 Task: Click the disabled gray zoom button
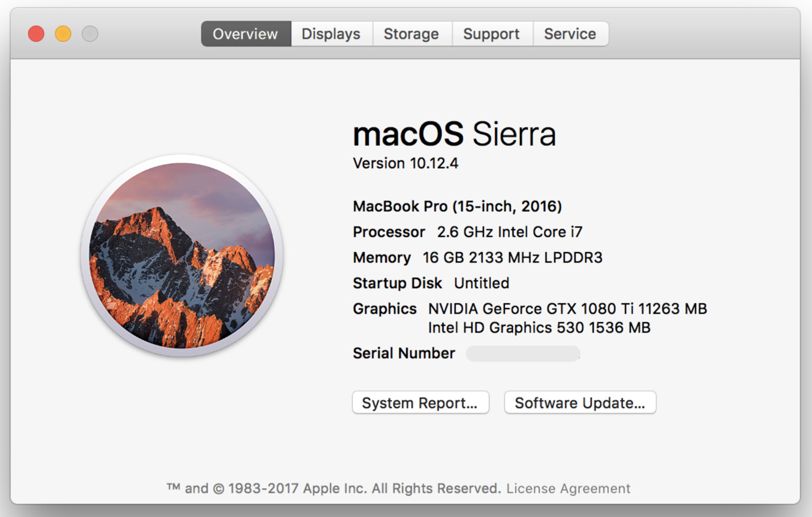click(90, 34)
